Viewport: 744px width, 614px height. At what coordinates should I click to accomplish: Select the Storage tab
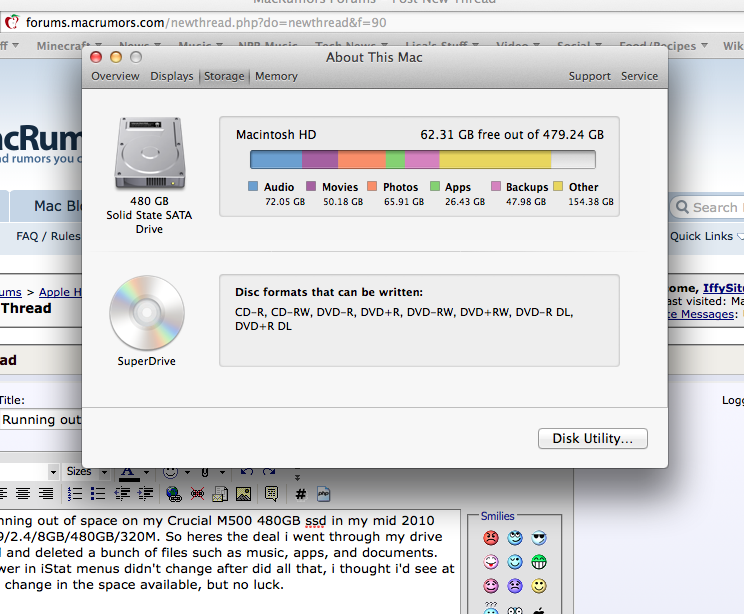click(x=224, y=76)
